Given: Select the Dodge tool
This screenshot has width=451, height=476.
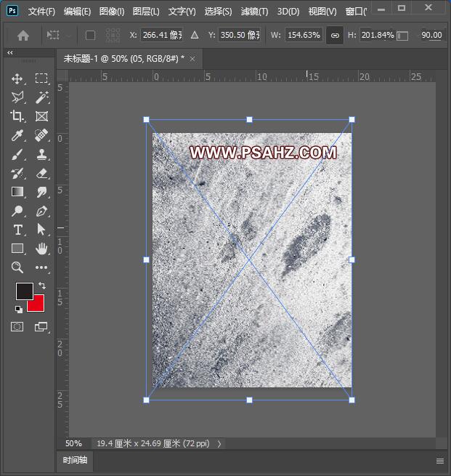Looking at the screenshot, I should (x=17, y=211).
